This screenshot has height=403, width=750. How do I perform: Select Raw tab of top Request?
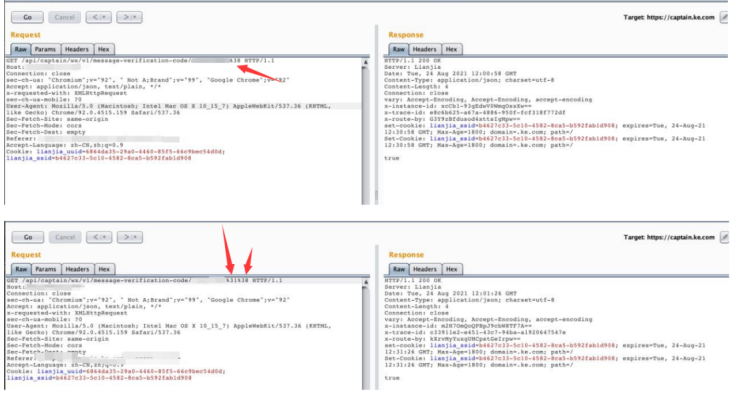[x=21, y=49]
